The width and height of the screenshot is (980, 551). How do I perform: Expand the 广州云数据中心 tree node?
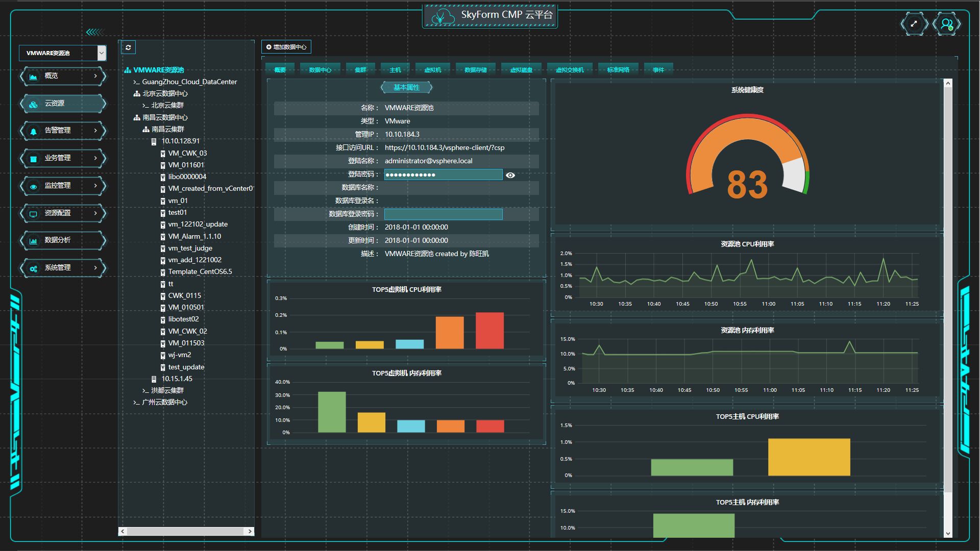click(136, 403)
